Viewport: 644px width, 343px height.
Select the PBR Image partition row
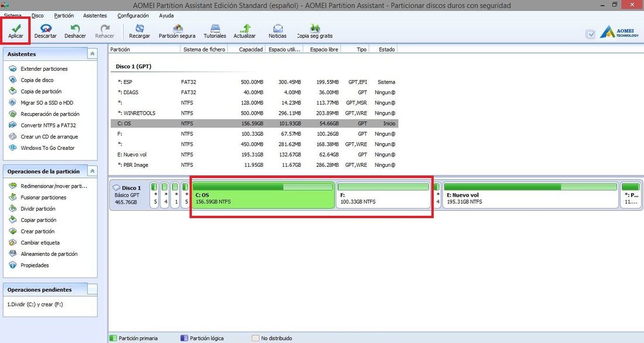pos(254,164)
